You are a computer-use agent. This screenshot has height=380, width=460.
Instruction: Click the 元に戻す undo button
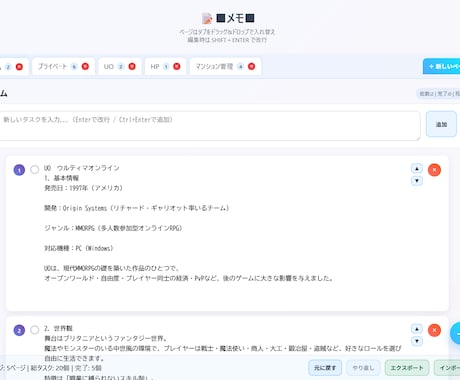pos(325,368)
